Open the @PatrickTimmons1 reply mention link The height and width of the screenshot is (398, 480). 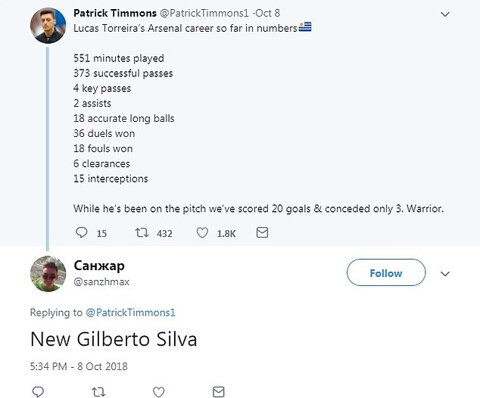[130, 312]
